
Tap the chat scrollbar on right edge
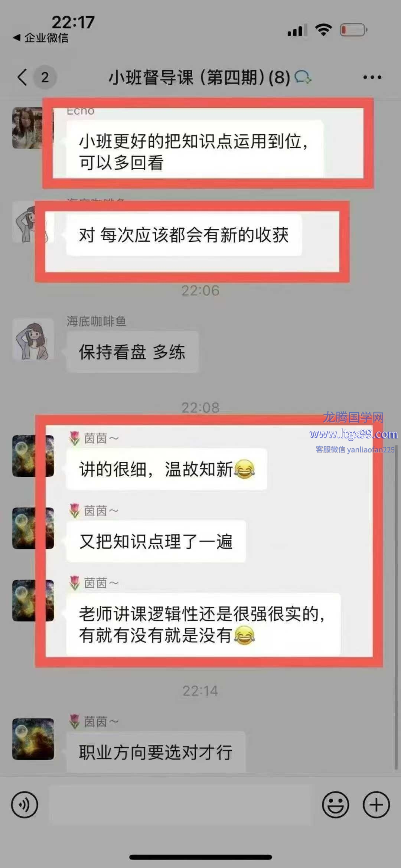[x=396, y=609]
